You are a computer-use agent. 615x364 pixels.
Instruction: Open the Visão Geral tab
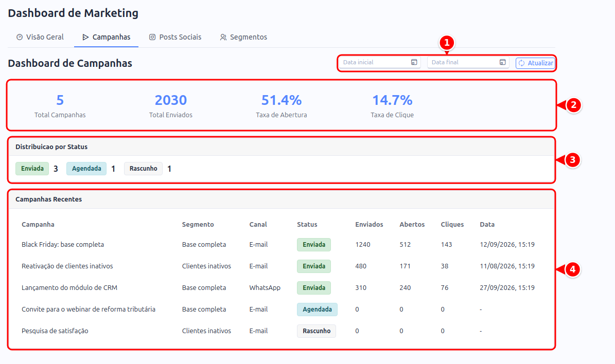tap(40, 37)
